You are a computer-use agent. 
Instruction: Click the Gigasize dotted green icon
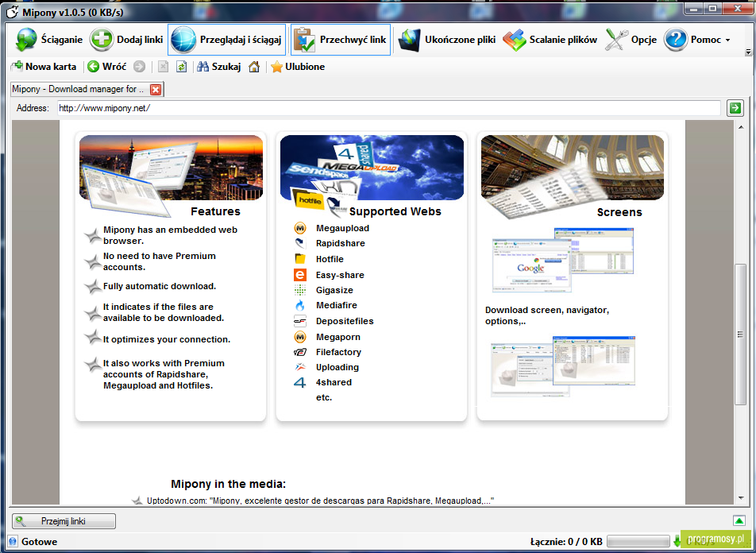coord(300,290)
